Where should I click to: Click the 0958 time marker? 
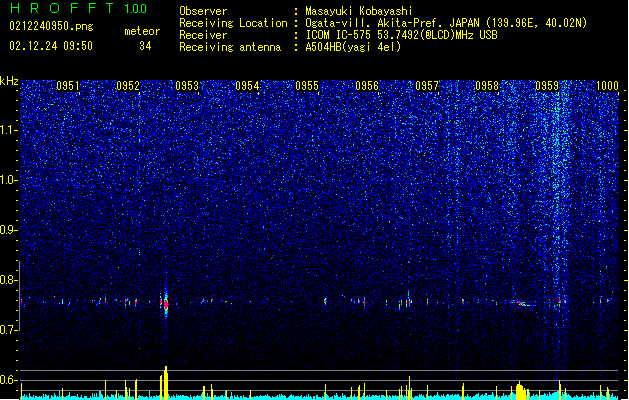tap(487, 85)
